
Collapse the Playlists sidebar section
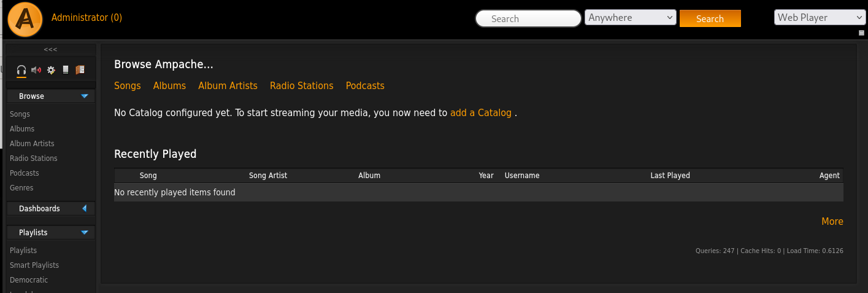(84, 233)
